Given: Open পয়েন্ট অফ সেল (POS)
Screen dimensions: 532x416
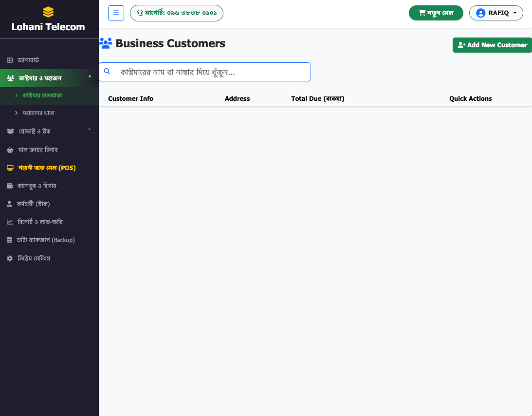Looking at the screenshot, I should click(x=49, y=168).
